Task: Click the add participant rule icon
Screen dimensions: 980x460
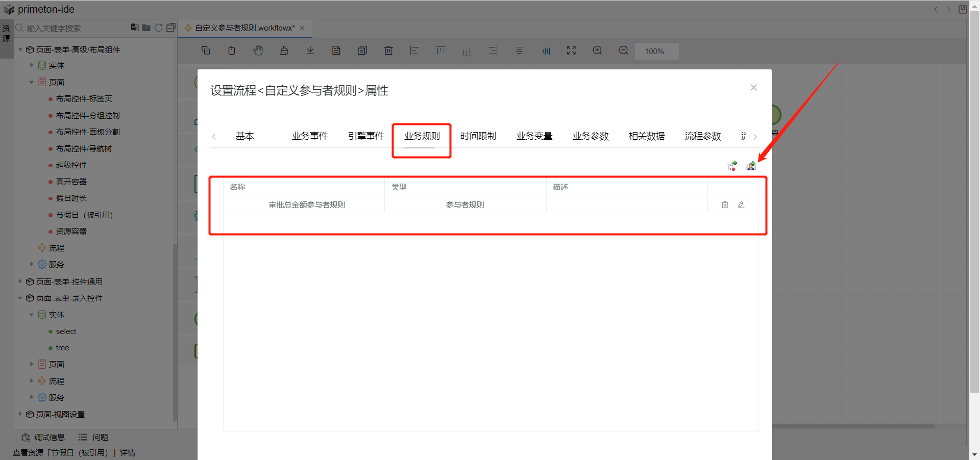Action: tap(750, 166)
